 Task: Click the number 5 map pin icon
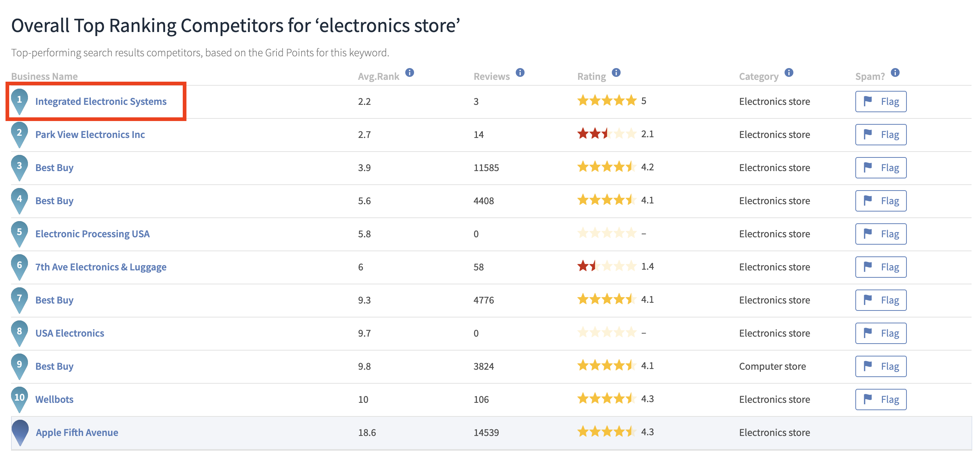click(x=19, y=234)
